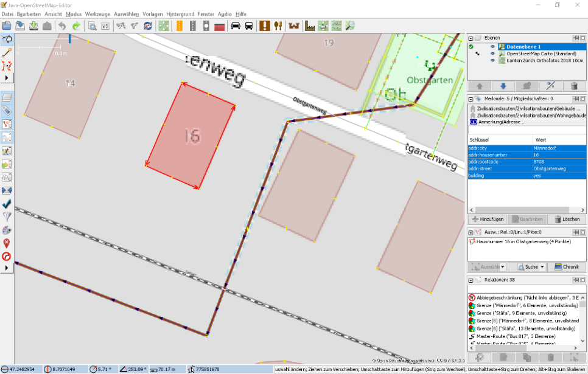Click the Chronik button
This screenshot has height=374, width=588.
click(x=567, y=267)
